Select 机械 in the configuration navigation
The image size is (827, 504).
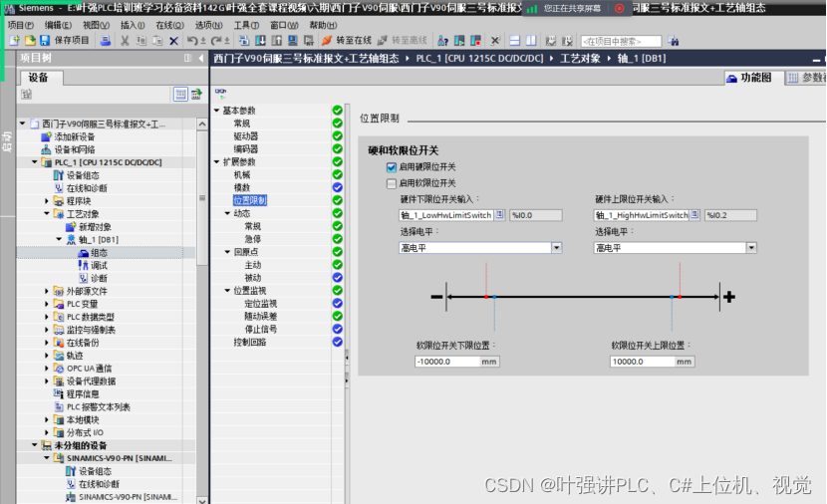point(242,174)
